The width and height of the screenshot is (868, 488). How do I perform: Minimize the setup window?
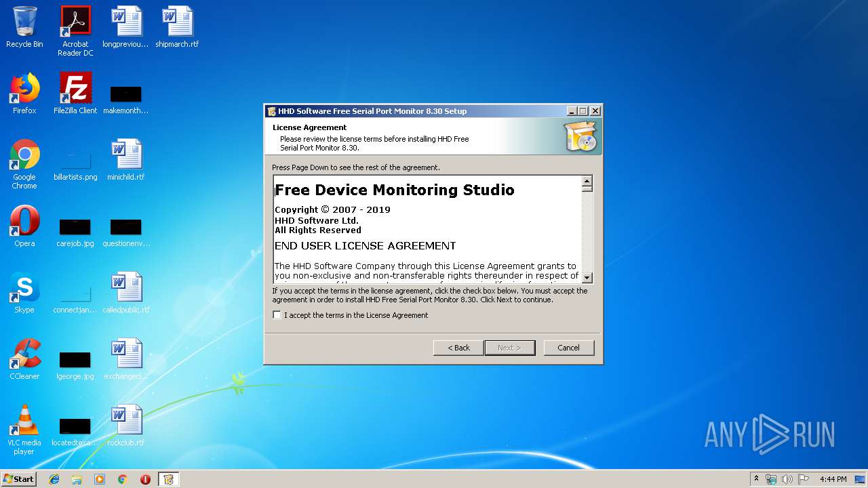click(x=571, y=111)
